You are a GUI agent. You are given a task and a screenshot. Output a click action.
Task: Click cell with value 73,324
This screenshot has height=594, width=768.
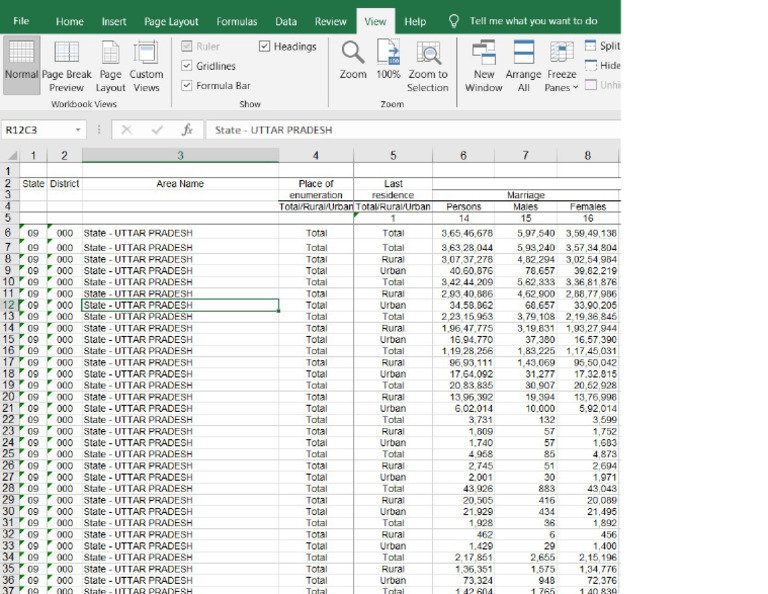tap(463, 580)
